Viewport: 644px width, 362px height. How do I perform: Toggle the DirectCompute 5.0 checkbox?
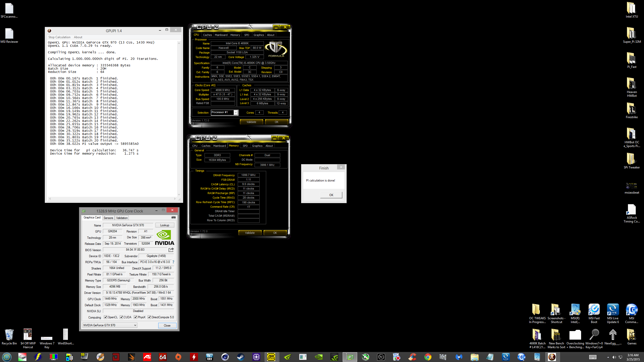tap(149, 317)
